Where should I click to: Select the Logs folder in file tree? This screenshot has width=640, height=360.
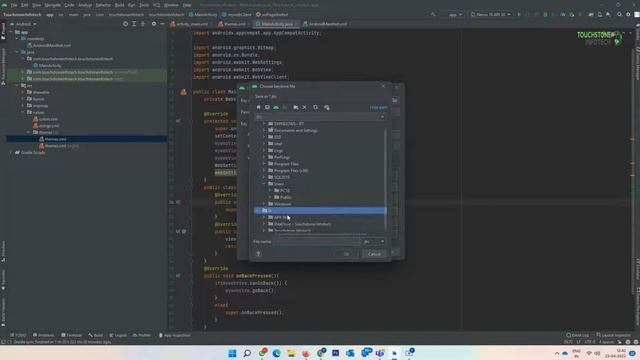pyautogui.click(x=276, y=151)
